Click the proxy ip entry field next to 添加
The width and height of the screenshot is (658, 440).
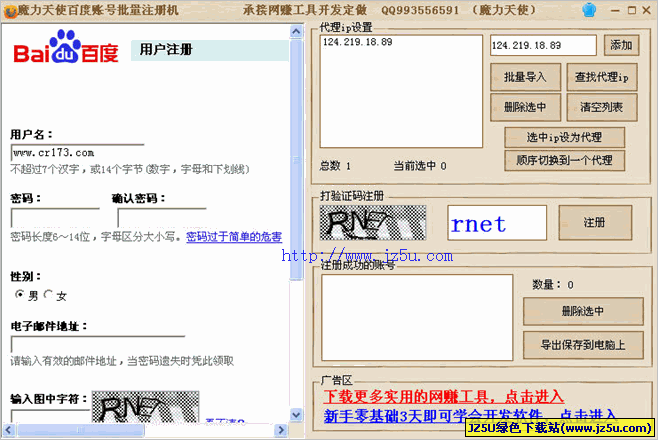click(x=543, y=45)
